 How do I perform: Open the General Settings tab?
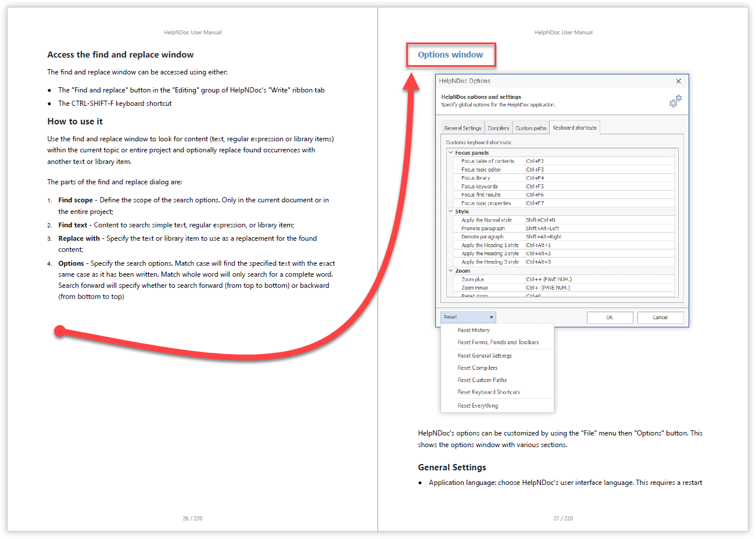[463, 128]
